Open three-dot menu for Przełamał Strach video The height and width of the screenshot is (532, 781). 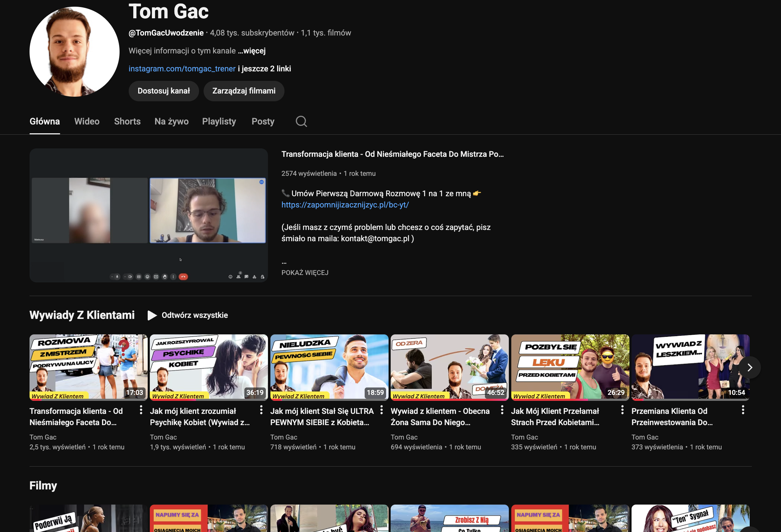622,410
